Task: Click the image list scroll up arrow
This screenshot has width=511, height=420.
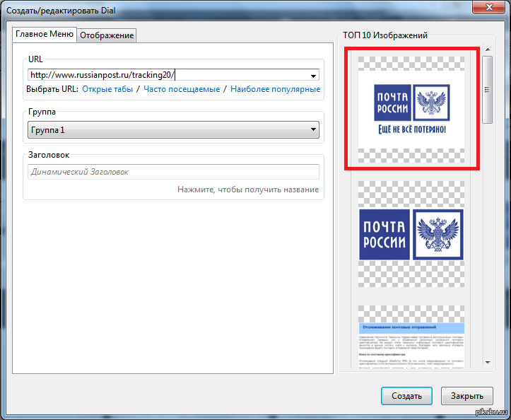Action: (x=487, y=50)
